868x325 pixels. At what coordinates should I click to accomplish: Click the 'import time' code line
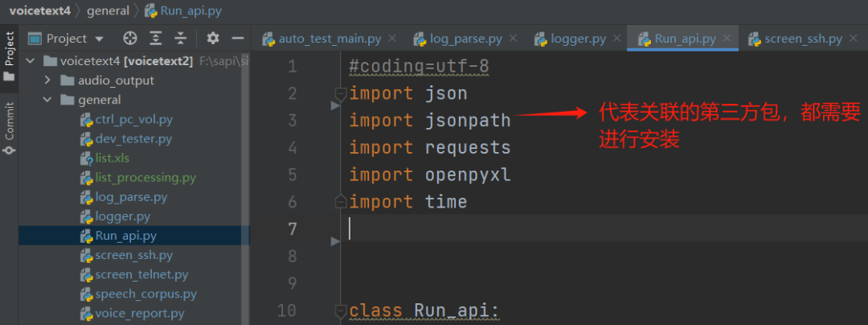(x=408, y=202)
